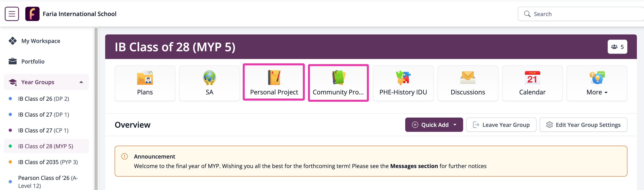Collapse the Year Groups section
Image resolution: width=644 pixels, height=190 pixels.
tap(81, 82)
